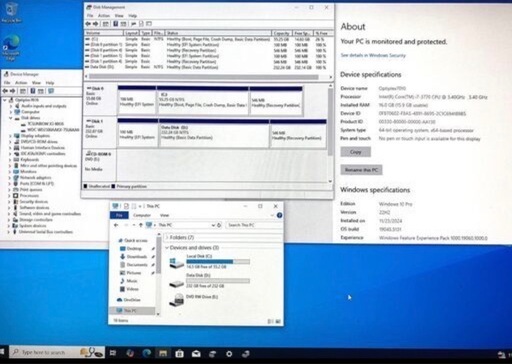Select Quick access in This PC sidebar
Viewport: 512px width, 364px height.
click(x=136, y=240)
